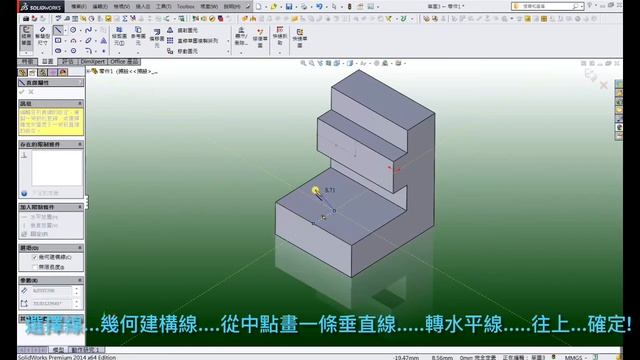Collapse the Message (訊息) section

(80, 104)
